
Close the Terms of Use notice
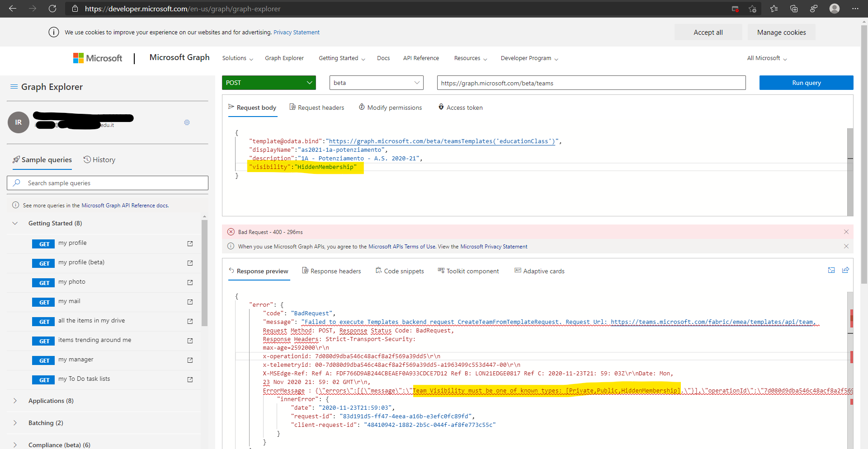(846, 246)
